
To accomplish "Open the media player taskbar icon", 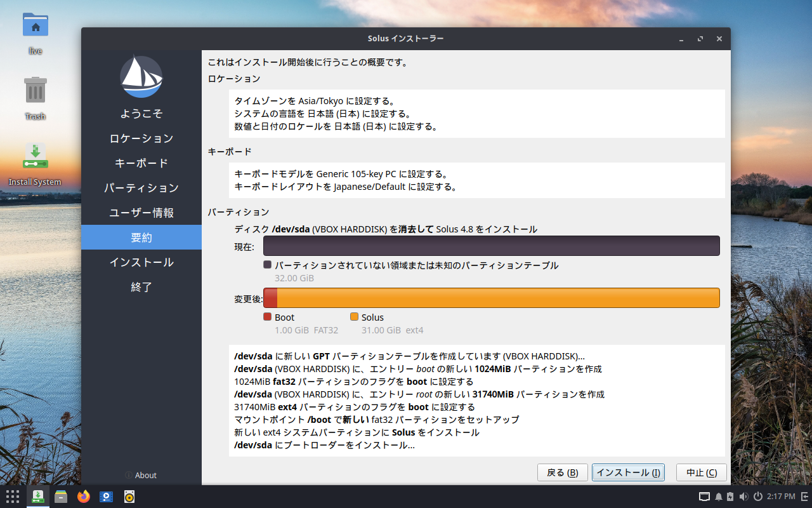I will tap(107, 497).
